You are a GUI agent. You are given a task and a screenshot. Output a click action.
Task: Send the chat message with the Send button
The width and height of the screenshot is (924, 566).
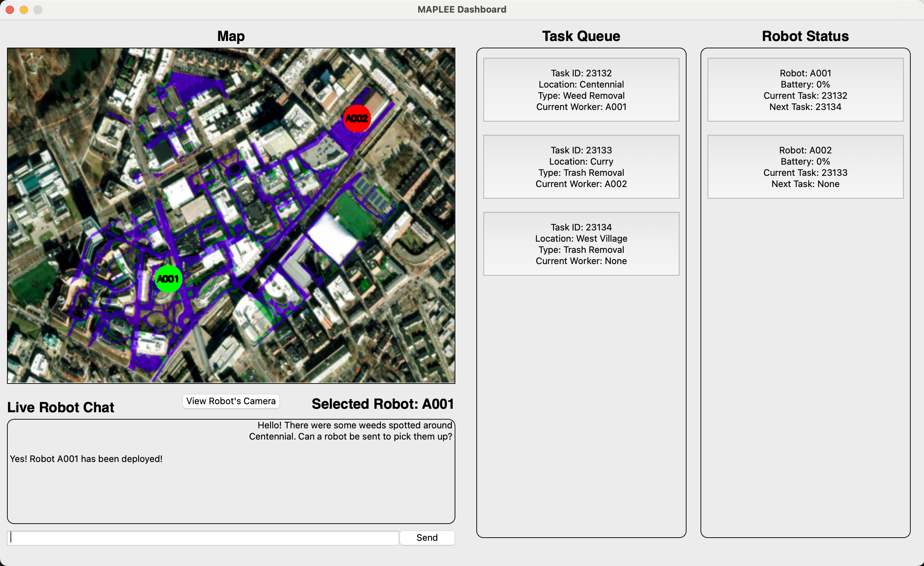tap(427, 538)
